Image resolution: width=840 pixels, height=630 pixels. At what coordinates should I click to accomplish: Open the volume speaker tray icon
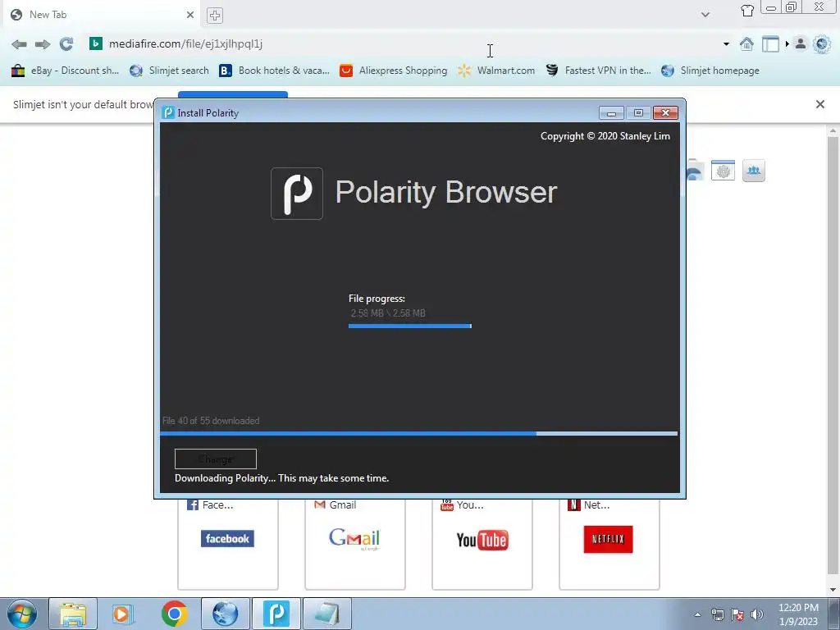pyautogui.click(x=757, y=614)
